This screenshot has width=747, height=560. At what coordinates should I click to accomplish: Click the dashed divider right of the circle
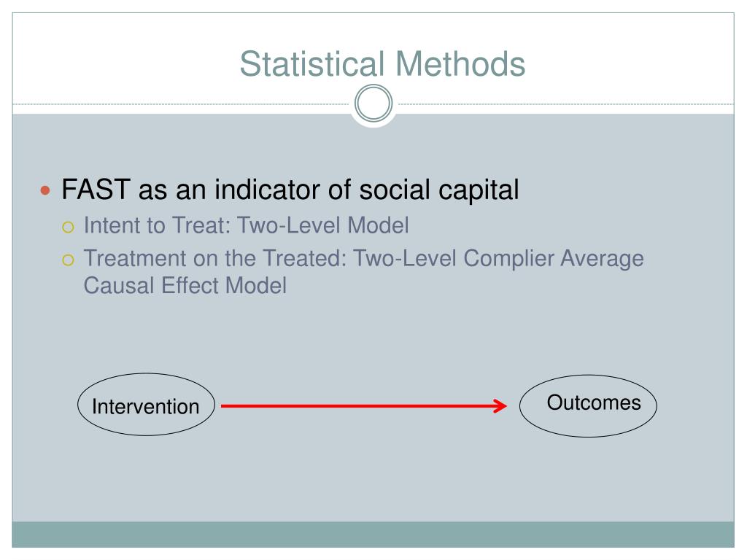tap(562, 105)
